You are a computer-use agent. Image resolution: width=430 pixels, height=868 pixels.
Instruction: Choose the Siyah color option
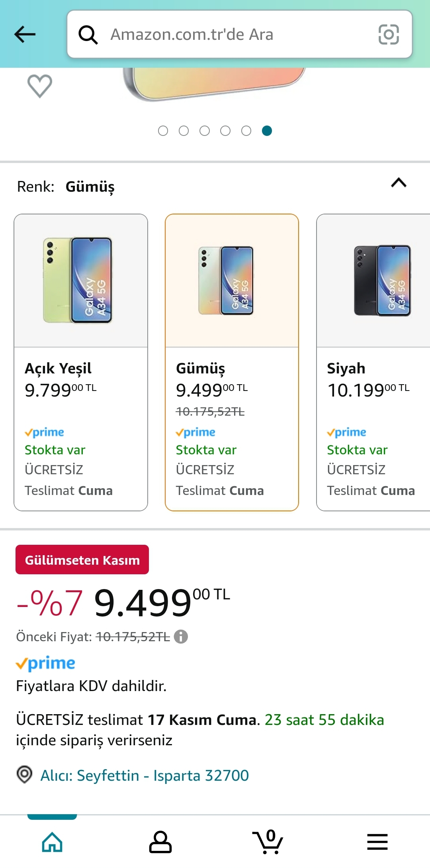point(373,362)
